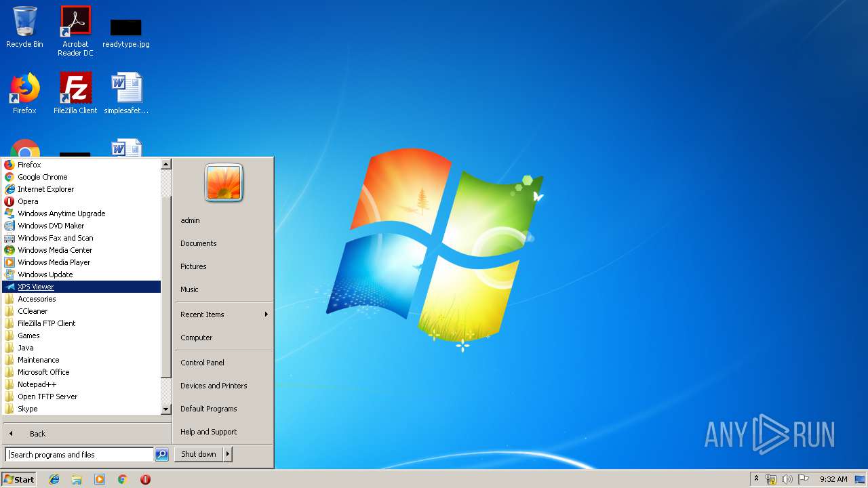Expand the Microsoft Office folder
868x488 pixels.
pos(81,372)
